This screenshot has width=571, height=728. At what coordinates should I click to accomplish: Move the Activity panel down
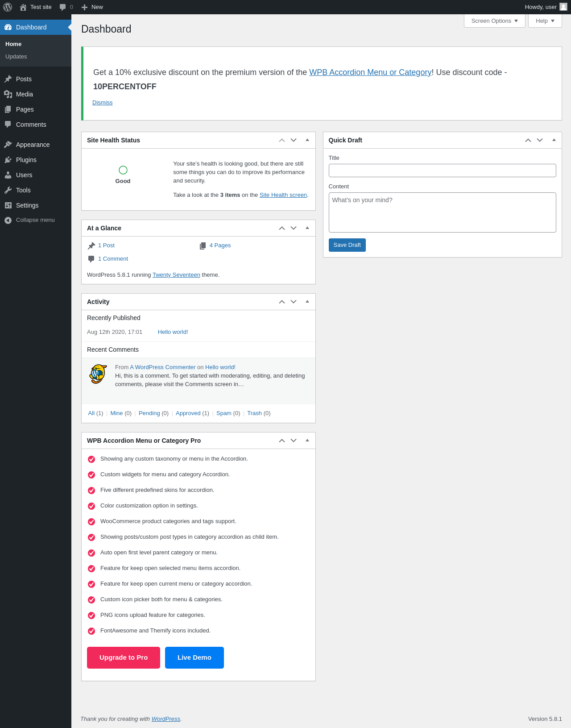pyautogui.click(x=294, y=302)
